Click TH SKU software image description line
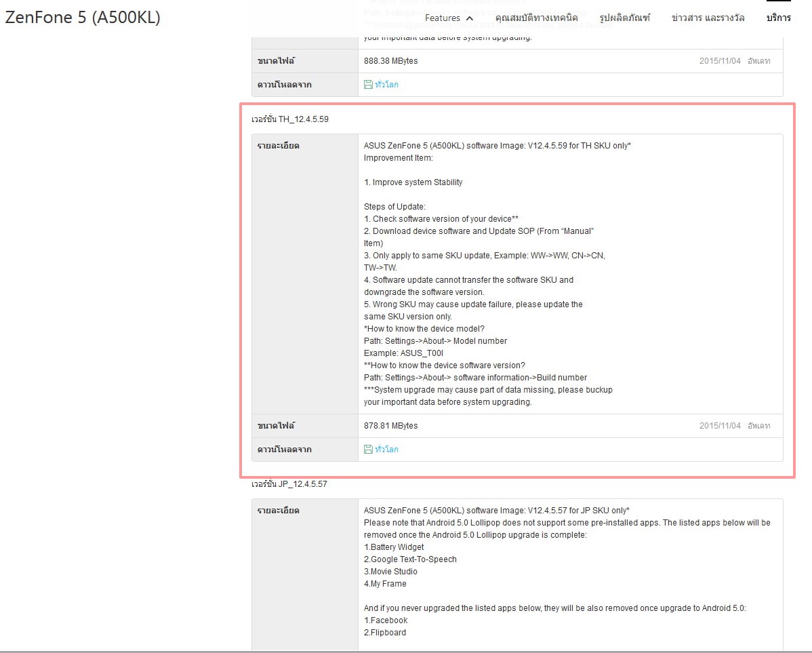812x653 pixels. pos(497,146)
